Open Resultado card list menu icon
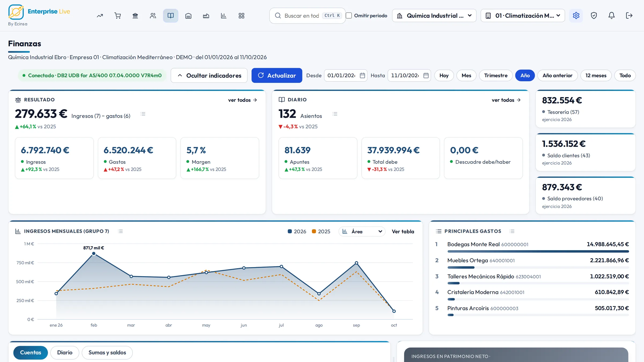 coord(143,114)
